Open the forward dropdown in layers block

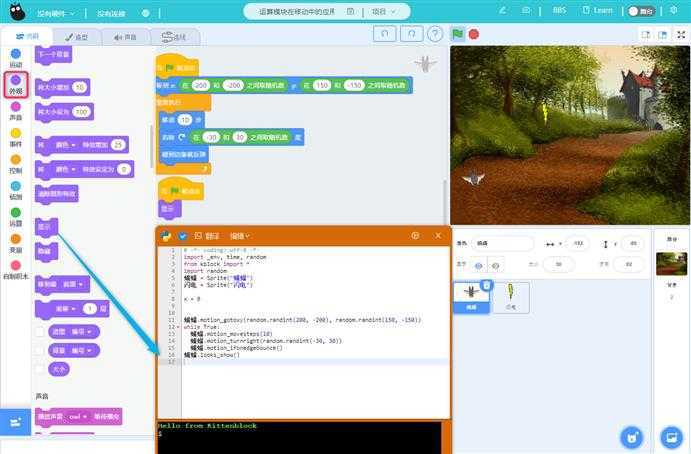[66, 309]
